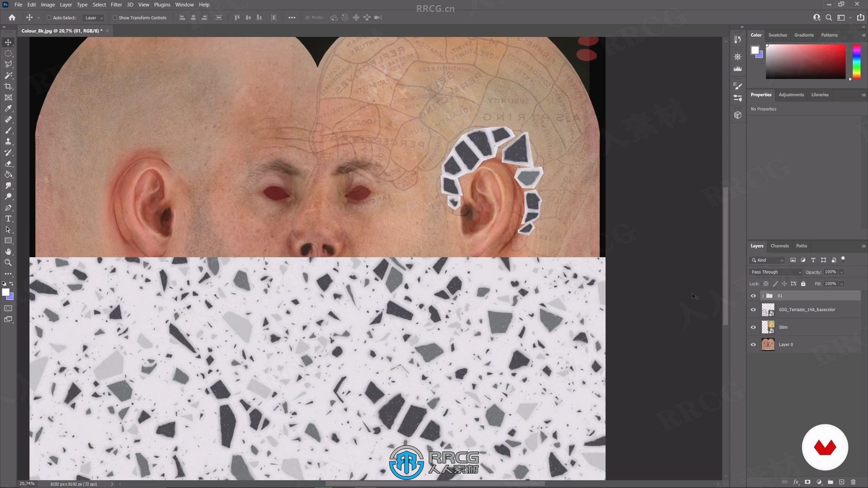Open the Pass Through blend mode dropdown
Screen dimensions: 868x488
pyautogui.click(x=776, y=272)
